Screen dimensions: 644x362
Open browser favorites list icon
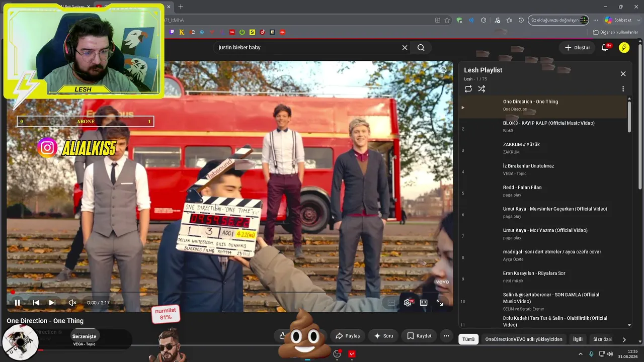509,20
